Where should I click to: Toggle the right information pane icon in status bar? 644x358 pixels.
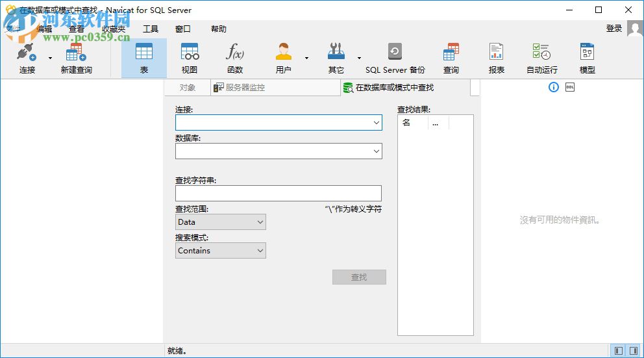634,351
